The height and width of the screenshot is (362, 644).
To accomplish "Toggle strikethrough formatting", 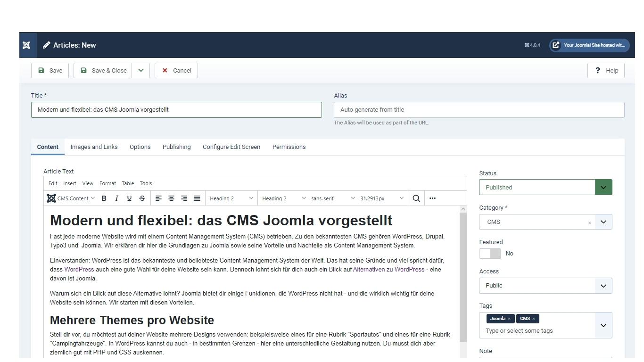I will pyautogui.click(x=142, y=198).
